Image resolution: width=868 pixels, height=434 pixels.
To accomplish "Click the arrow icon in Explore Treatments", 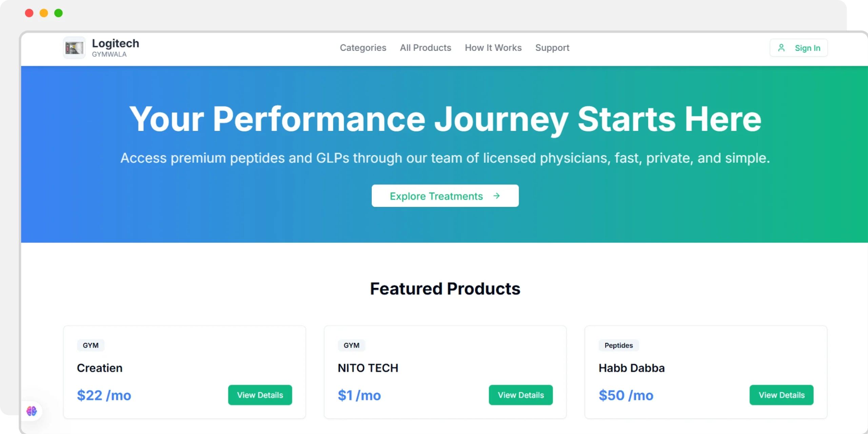I will (x=496, y=196).
